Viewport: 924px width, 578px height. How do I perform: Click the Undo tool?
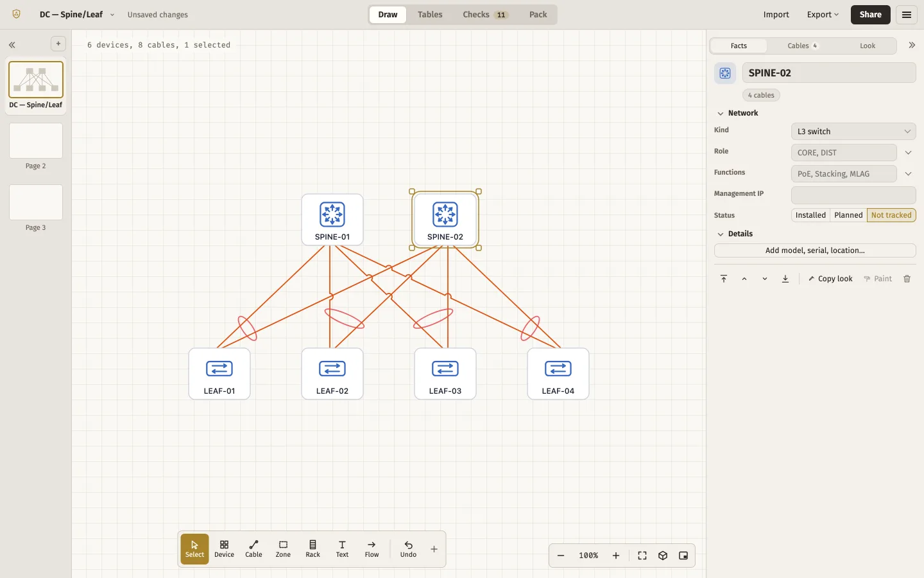point(408,549)
